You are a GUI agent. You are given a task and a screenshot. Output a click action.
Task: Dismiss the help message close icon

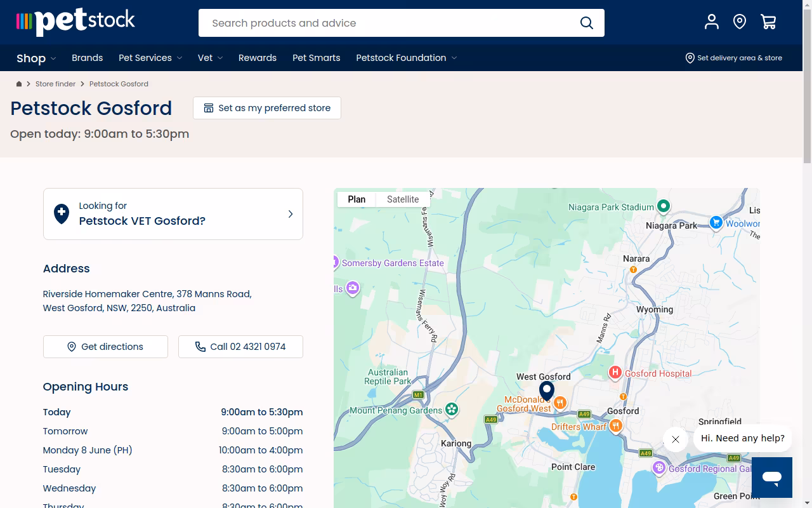pyautogui.click(x=676, y=439)
